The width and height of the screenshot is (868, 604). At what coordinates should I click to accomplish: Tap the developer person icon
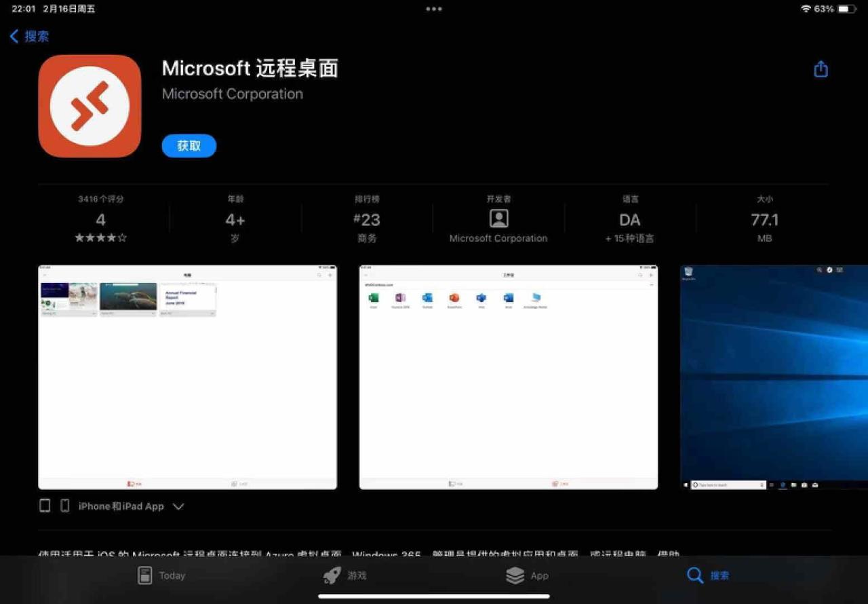(498, 219)
